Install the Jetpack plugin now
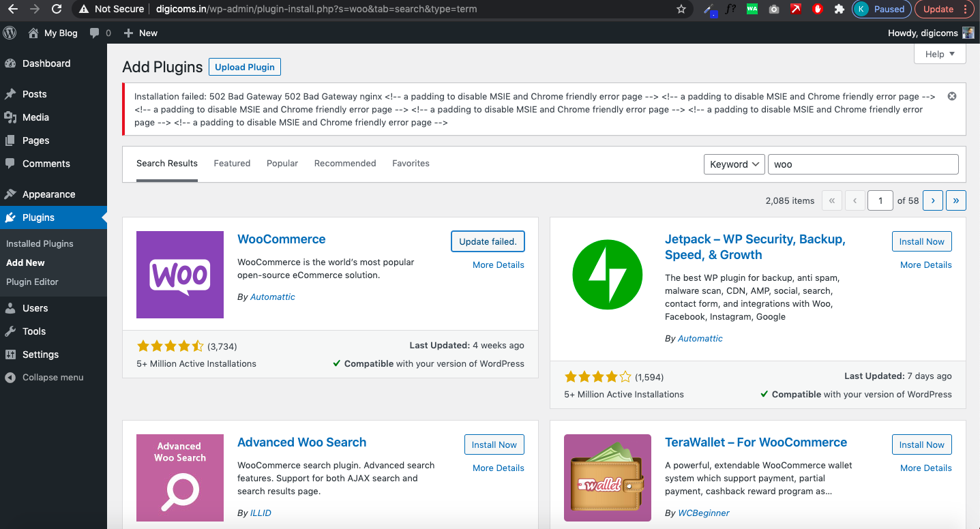 tap(921, 241)
